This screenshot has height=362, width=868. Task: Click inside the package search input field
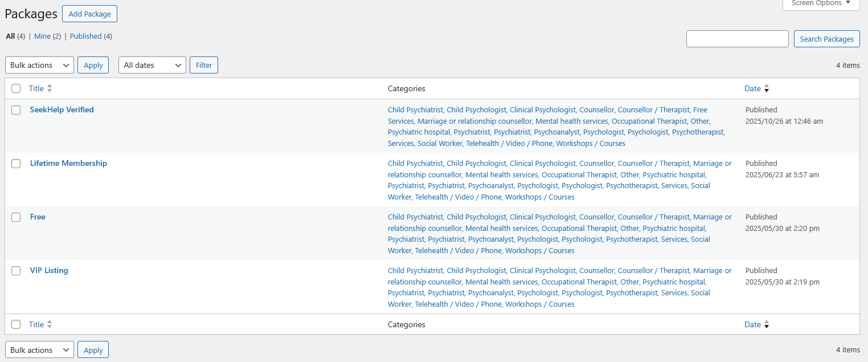[x=737, y=39]
